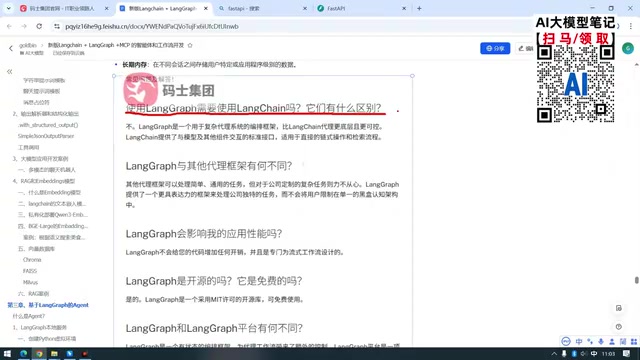
Task: Click heading LangGraph和LangGraph平台有何不同?
Action: 214,328
